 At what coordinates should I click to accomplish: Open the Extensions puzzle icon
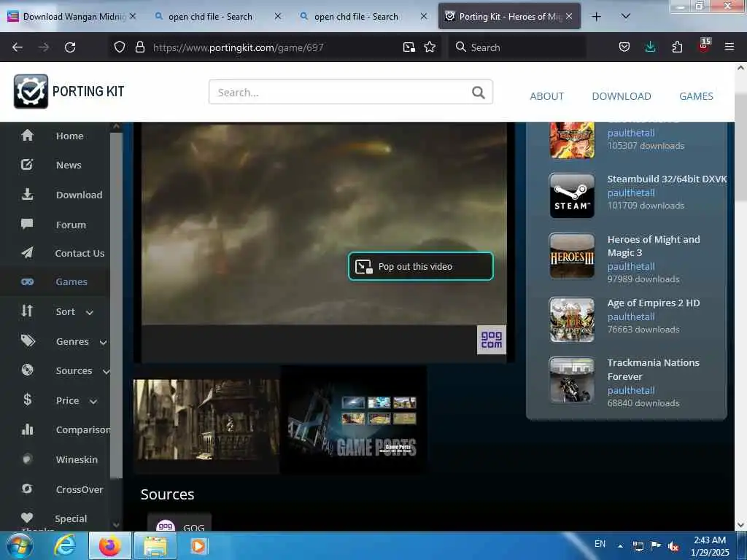(x=677, y=47)
